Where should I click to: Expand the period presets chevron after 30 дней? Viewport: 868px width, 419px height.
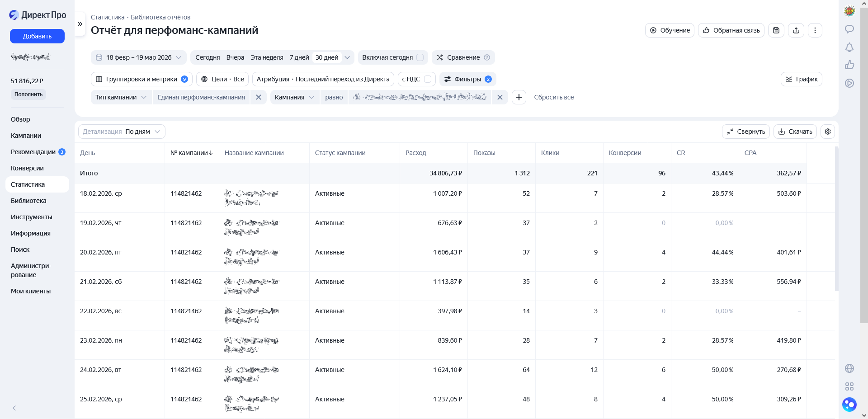(347, 57)
